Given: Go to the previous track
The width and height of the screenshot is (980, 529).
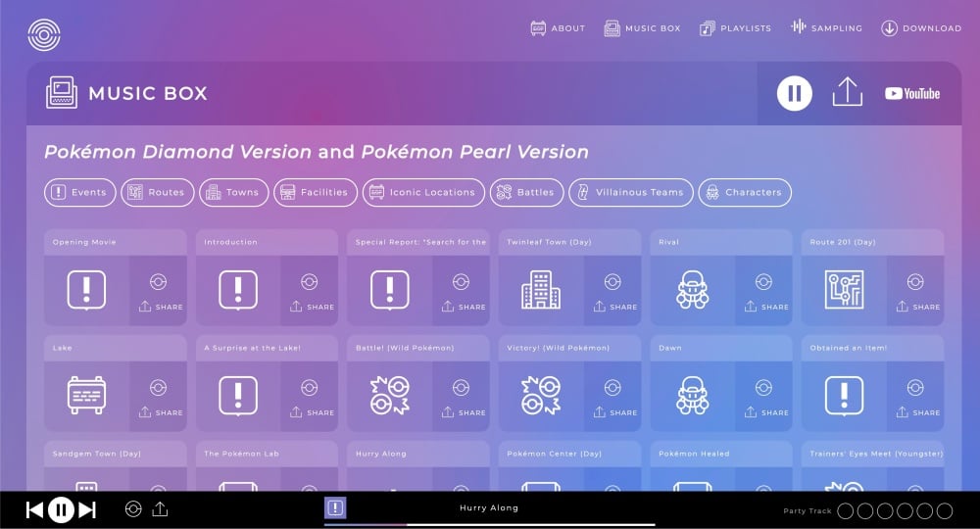Looking at the screenshot, I should pos(34,509).
